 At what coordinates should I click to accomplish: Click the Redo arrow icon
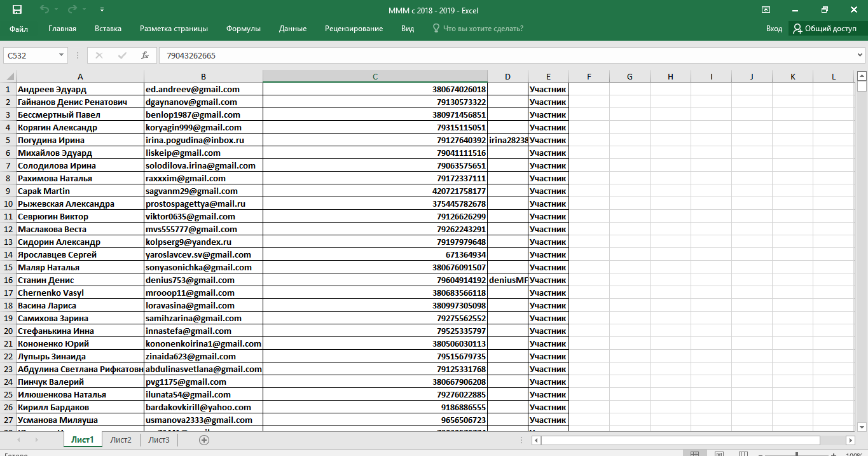tap(72, 10)
